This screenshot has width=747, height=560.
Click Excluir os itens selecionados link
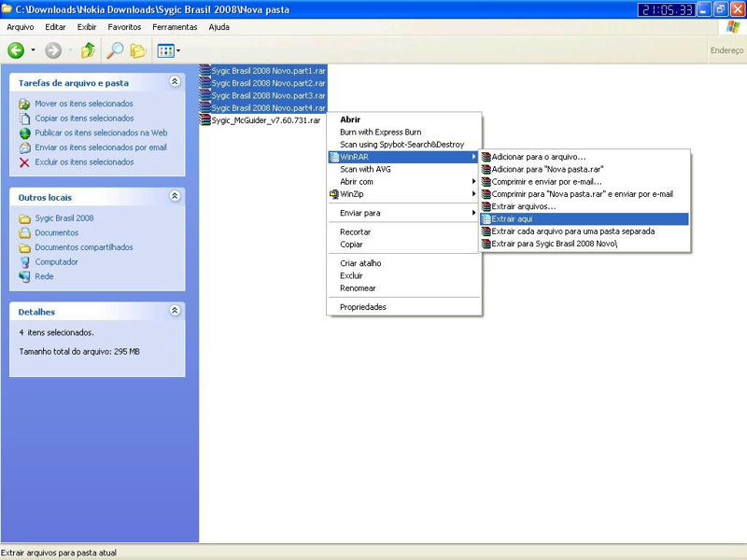(84, 161)
